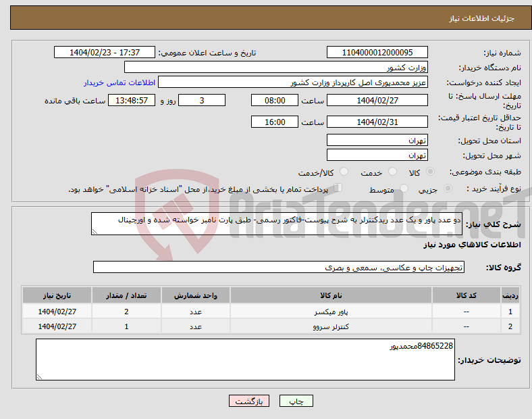The image size is (532, 419).
Task: Click the نام کالا column header
Action: pos(331,295)
